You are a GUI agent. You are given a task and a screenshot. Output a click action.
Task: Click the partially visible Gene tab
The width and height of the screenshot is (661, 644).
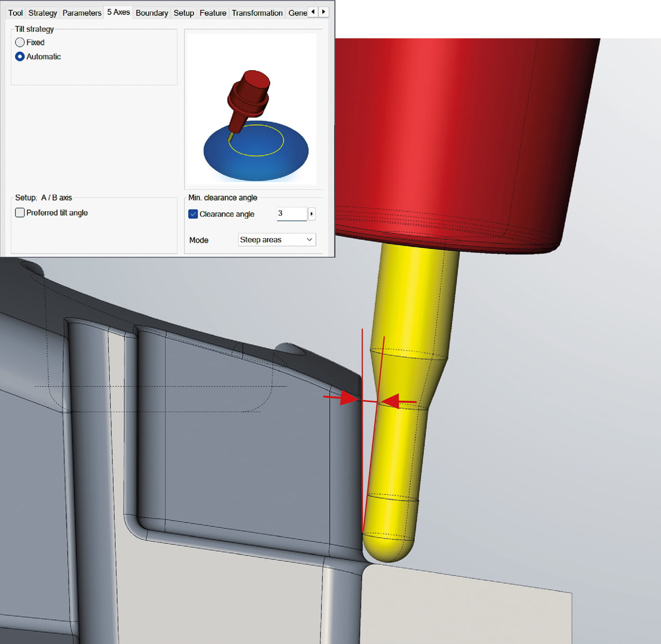[x=297, y=13]
